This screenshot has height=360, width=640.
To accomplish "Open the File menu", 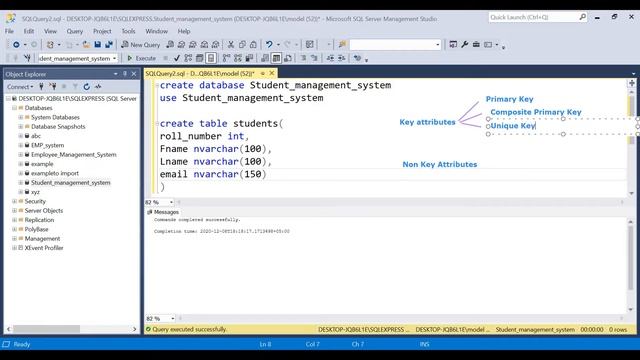I will (9, 31).
